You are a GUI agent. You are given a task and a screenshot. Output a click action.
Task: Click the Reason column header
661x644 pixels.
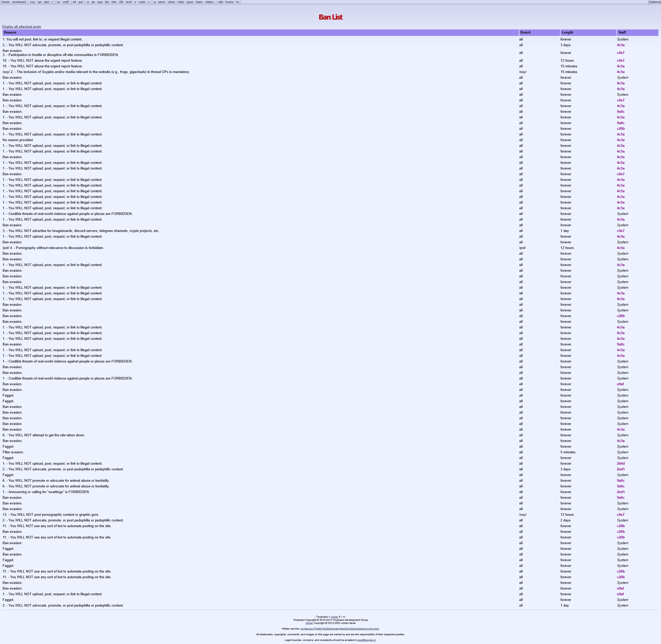[x=10, y=33]
